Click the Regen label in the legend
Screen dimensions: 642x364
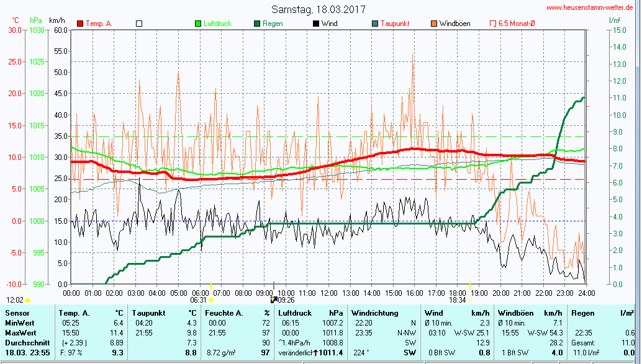[273, 24]
